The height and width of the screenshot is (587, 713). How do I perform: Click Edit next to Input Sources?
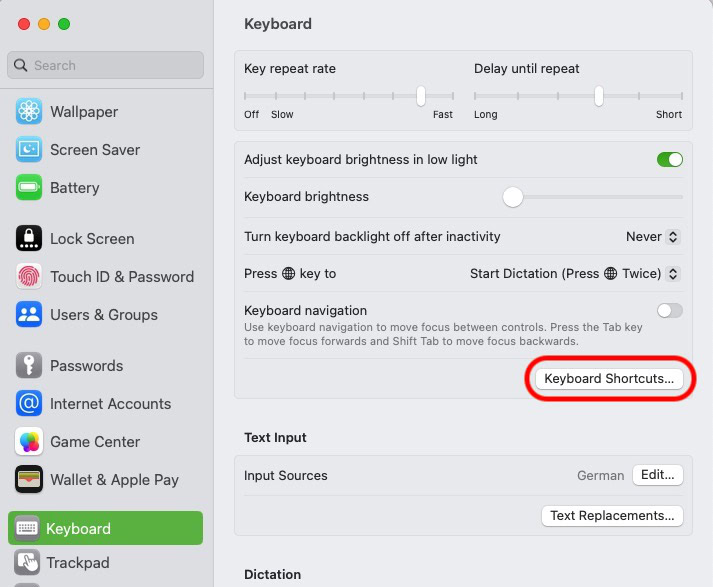click(x=657, y=476)
